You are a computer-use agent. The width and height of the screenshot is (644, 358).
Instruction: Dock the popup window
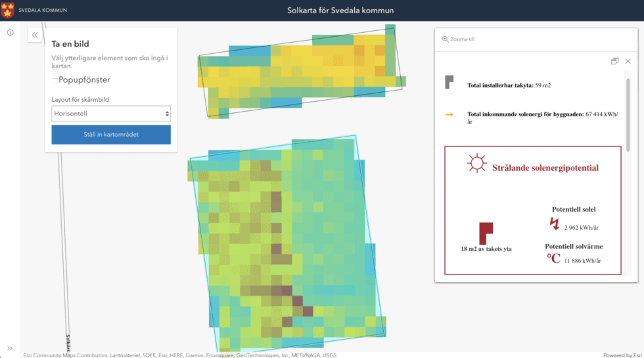coord(614,61)
